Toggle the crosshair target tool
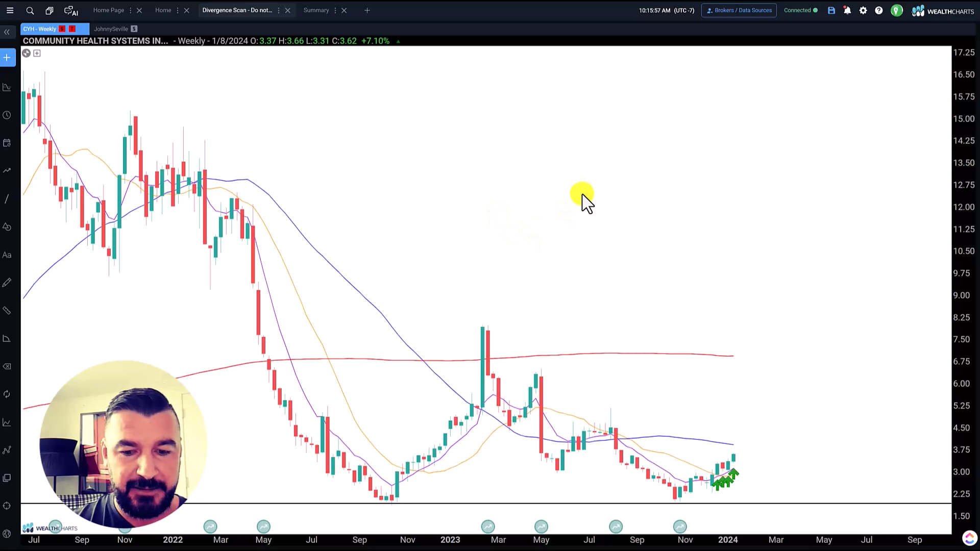Image resolution: width=980 pixels, height=551 pixels. pos(7,506)
